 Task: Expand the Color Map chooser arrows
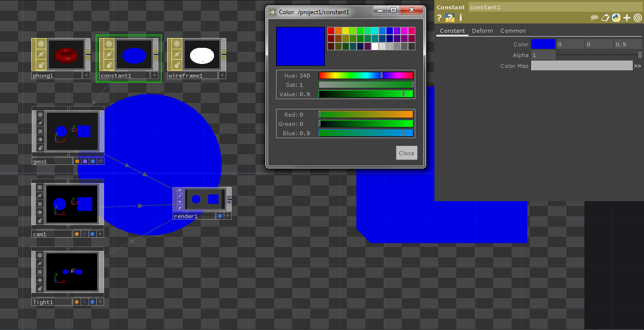pos(638,66)
